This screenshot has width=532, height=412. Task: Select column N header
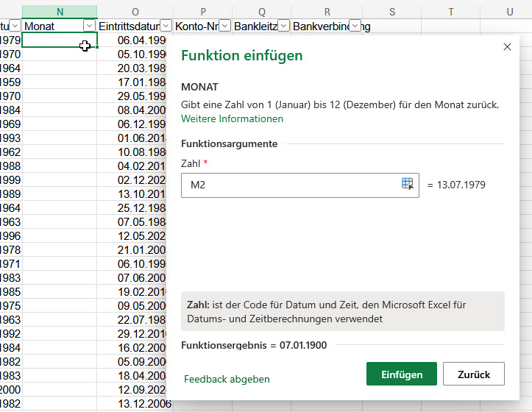60,12
